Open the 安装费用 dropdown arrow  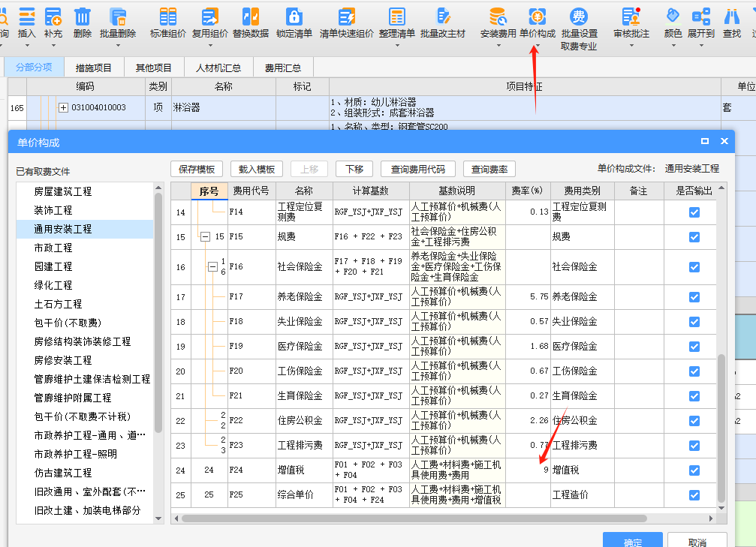[498, 46]
